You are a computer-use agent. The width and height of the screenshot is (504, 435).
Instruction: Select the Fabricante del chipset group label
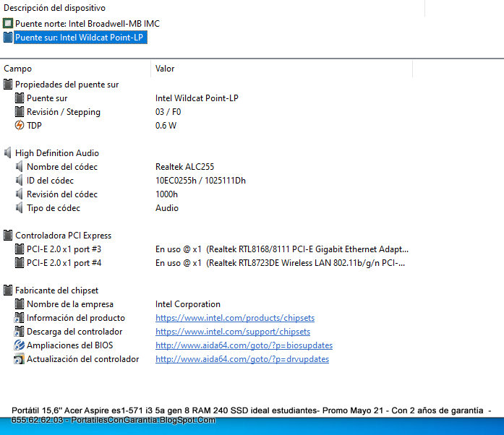click(x=56, y=290)
